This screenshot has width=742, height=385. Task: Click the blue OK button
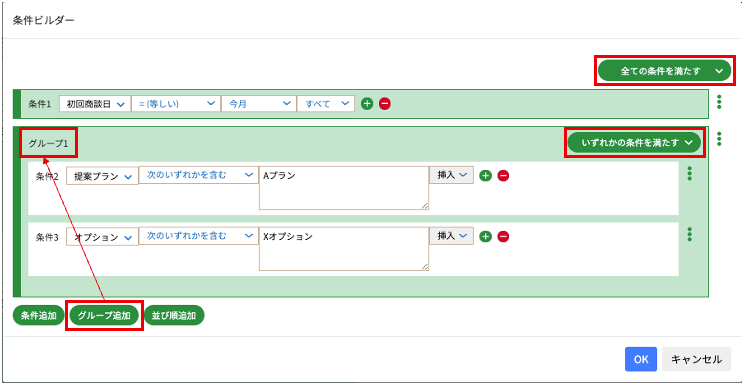click(x=641, y=359)
